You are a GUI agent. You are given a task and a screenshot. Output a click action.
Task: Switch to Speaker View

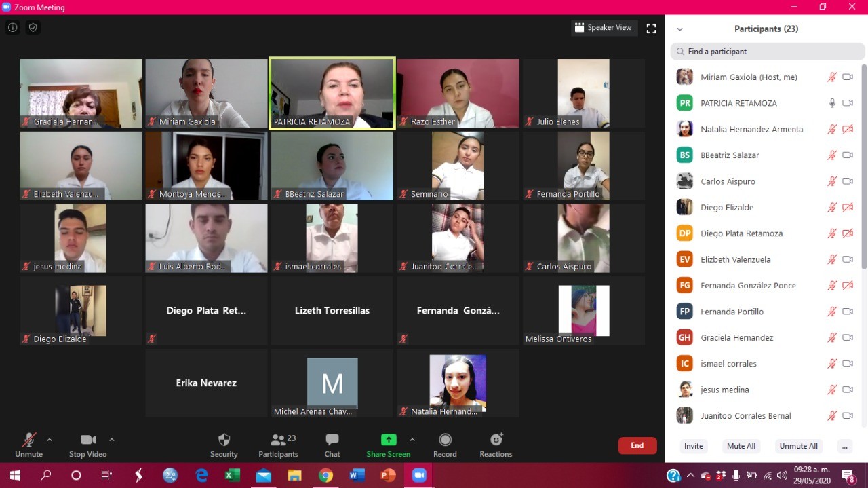(x=603, y=28)
